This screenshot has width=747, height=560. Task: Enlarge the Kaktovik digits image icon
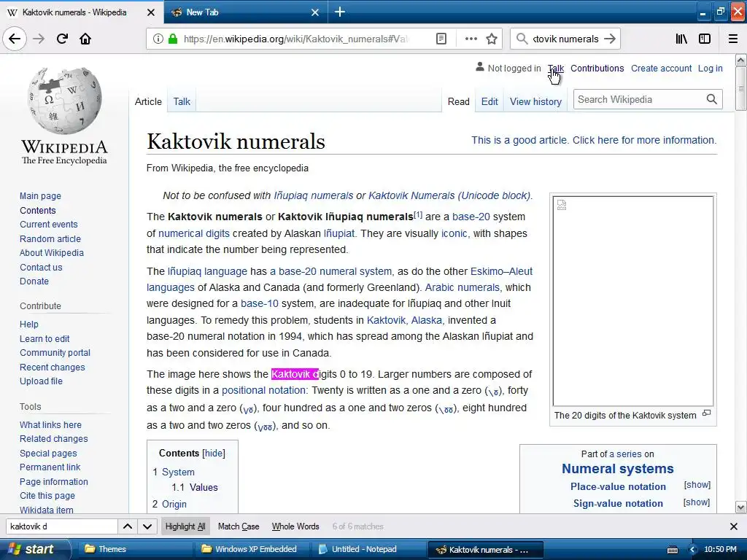[706, 413]
